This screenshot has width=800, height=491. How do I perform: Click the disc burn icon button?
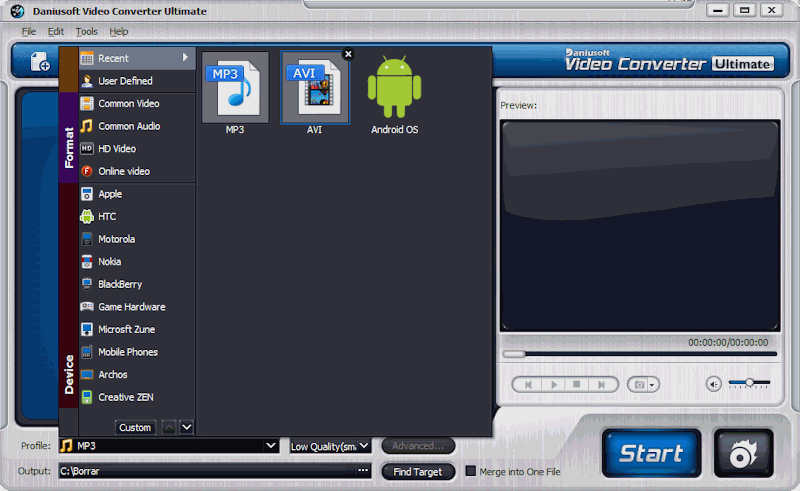pos(743,453)
